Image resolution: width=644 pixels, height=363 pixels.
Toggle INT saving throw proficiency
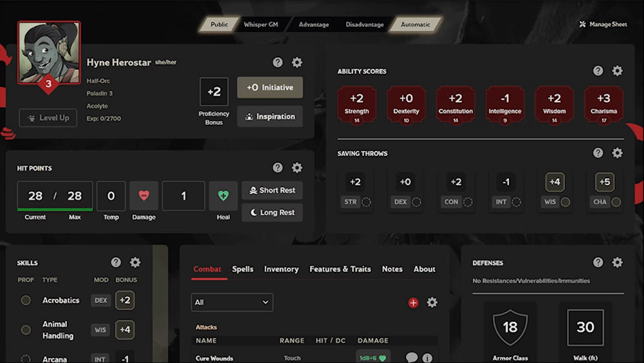pyautogui.click(x=517, y=202)
